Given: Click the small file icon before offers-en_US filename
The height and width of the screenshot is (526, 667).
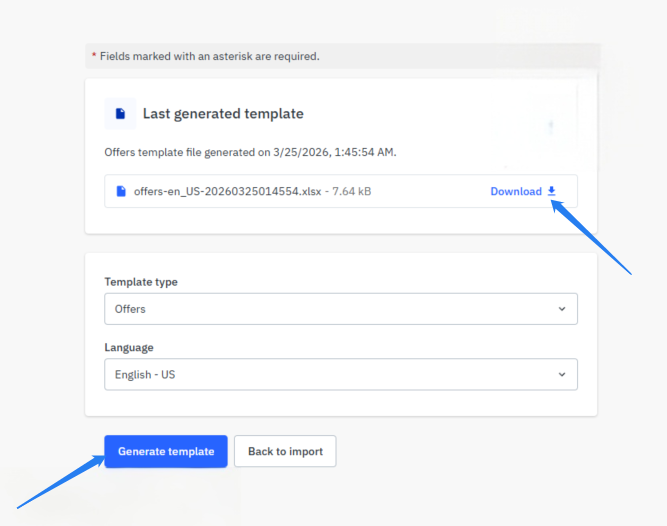Looking at the screenshot, I should coord(121,191).
